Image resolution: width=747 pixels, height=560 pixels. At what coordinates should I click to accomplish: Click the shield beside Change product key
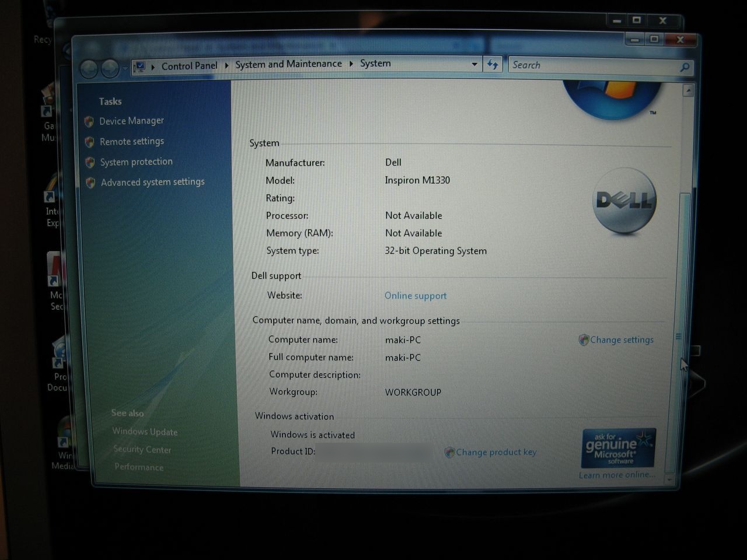(449, 452)
